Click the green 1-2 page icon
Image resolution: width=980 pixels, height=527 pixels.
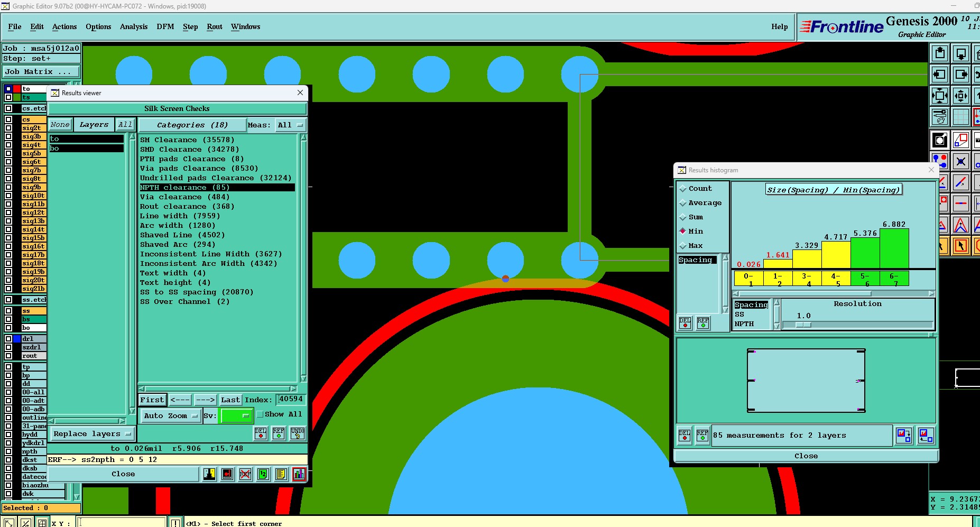(x=263, y=474)
